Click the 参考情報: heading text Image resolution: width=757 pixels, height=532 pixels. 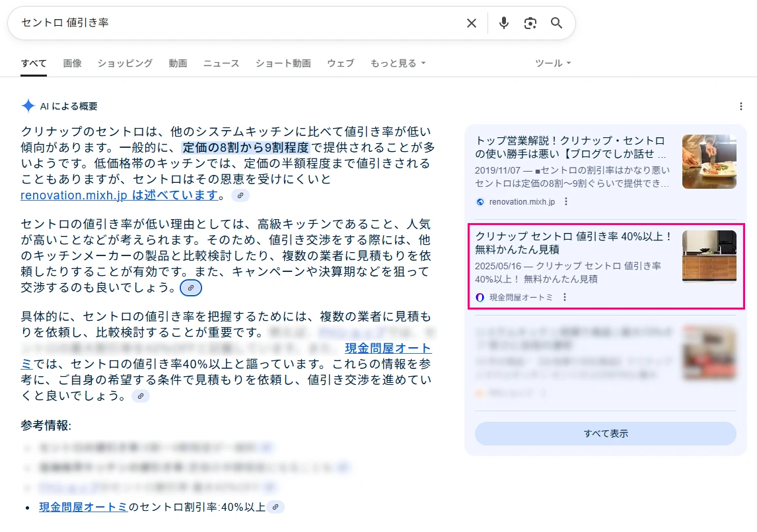tap(46, 426)
